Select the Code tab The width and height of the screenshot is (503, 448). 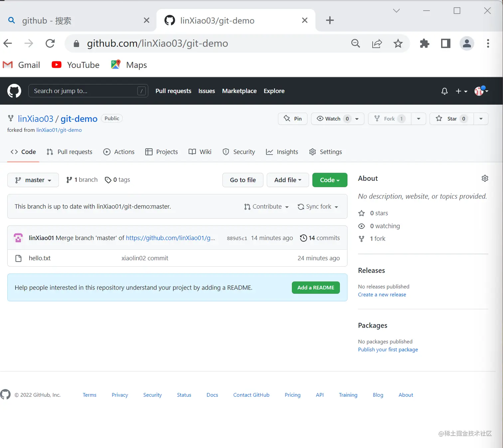[23, 152]
